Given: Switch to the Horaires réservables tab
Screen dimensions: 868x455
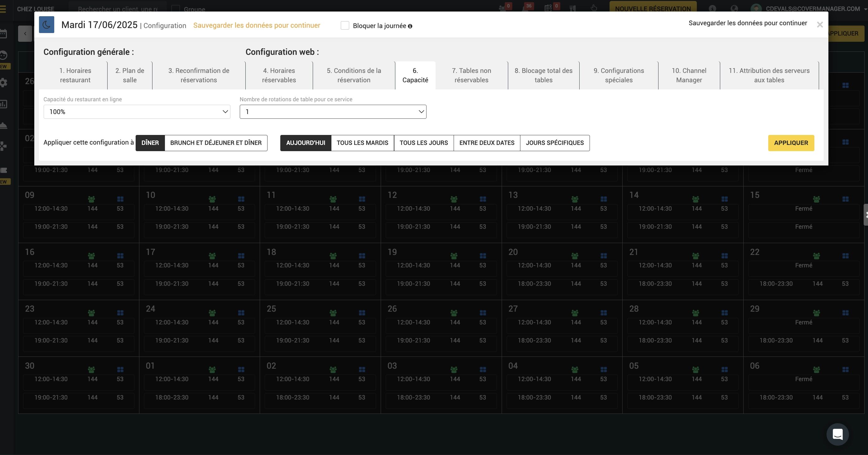Looking at the screenshot, I should point(279,75).
